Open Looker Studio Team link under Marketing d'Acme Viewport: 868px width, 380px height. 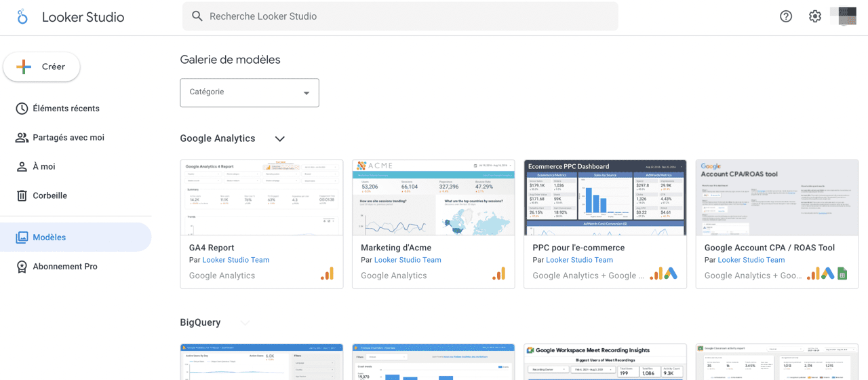408,260
